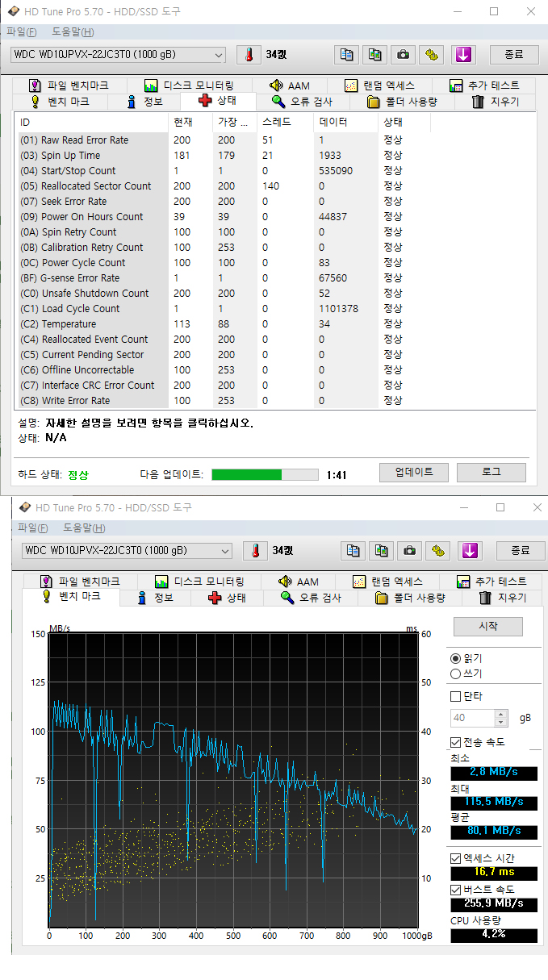
Task: Select Write Error Rate row
Action: (x=223, y=401)
